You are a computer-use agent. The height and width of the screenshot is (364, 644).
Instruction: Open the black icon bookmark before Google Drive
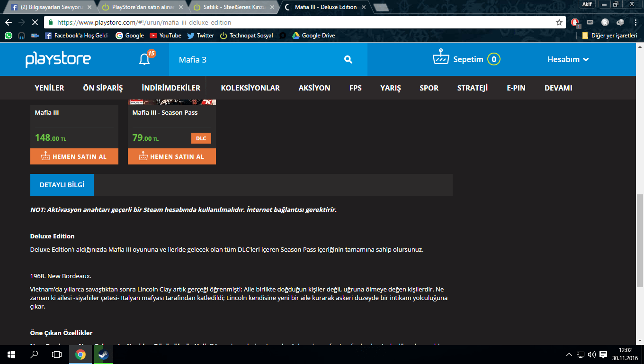coord(283,36)
